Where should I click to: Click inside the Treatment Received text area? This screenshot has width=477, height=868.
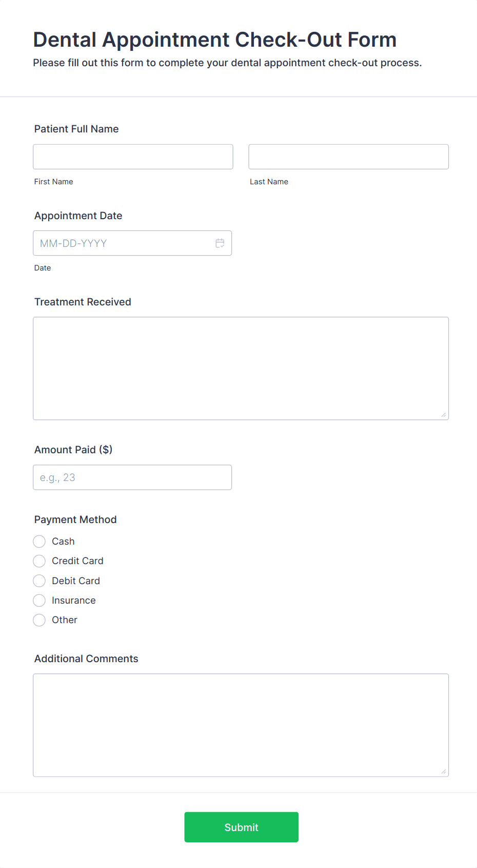pyautogui.click(x=241, y=368)
